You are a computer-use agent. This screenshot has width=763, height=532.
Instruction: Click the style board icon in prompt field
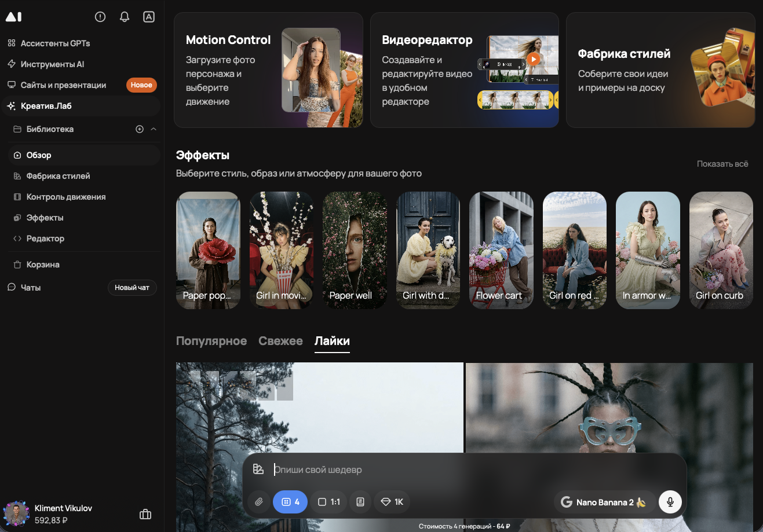(258, 469)
